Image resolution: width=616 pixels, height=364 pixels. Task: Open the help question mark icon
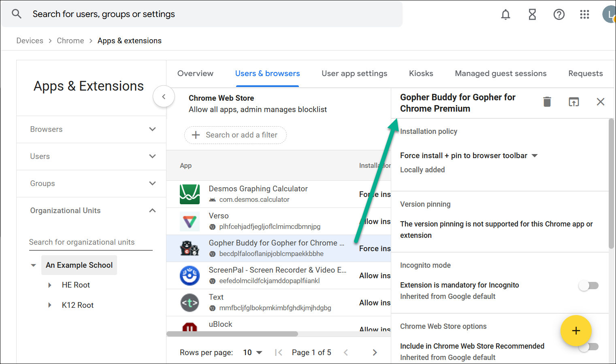pos(559,15)
